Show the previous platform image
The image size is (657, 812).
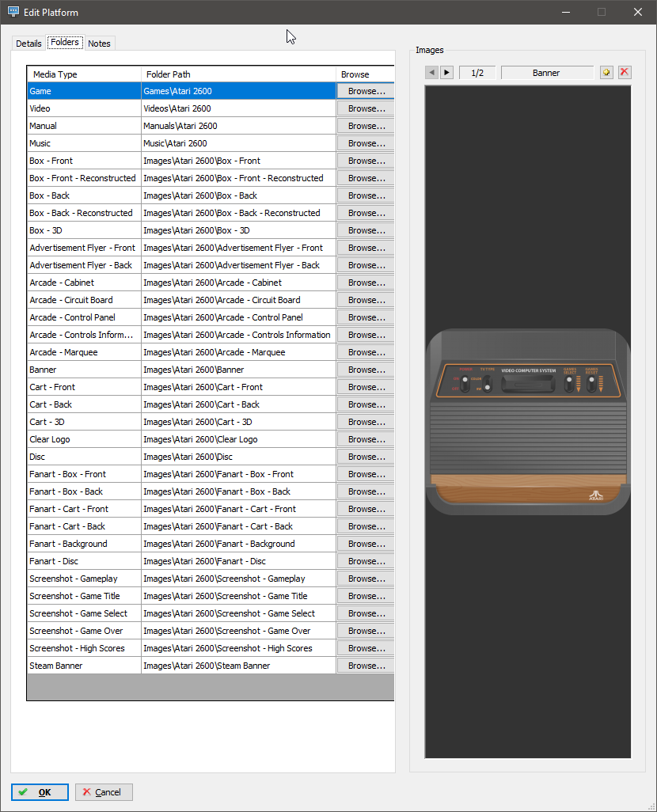coord(431,73)
